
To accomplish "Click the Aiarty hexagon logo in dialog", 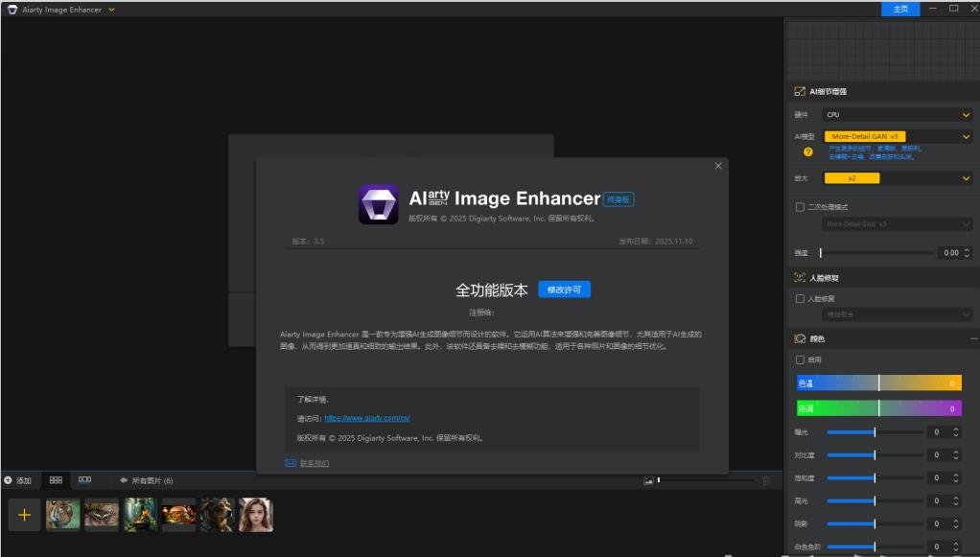I will (x=378, y=204).
